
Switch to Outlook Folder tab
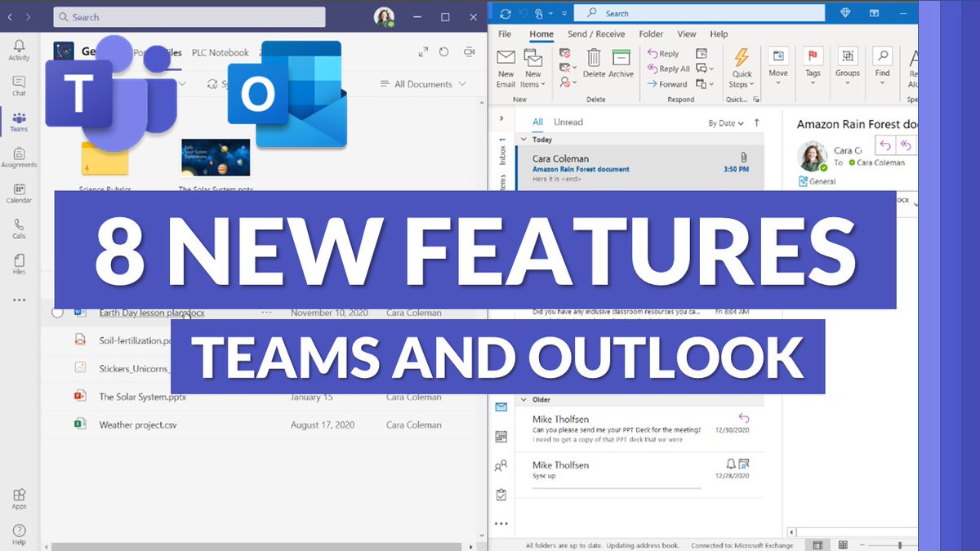click(x=651, y=34)
